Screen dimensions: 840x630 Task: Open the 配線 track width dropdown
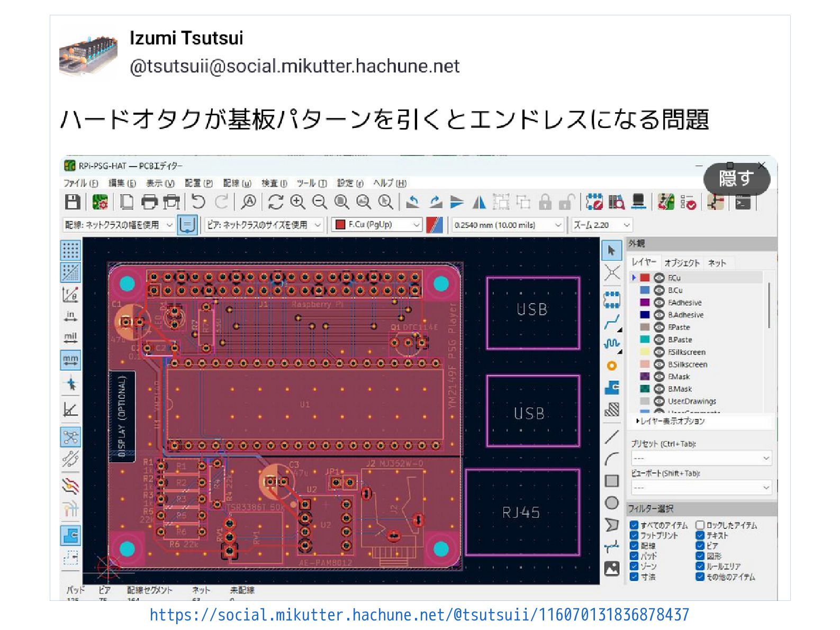coord(119,225)
